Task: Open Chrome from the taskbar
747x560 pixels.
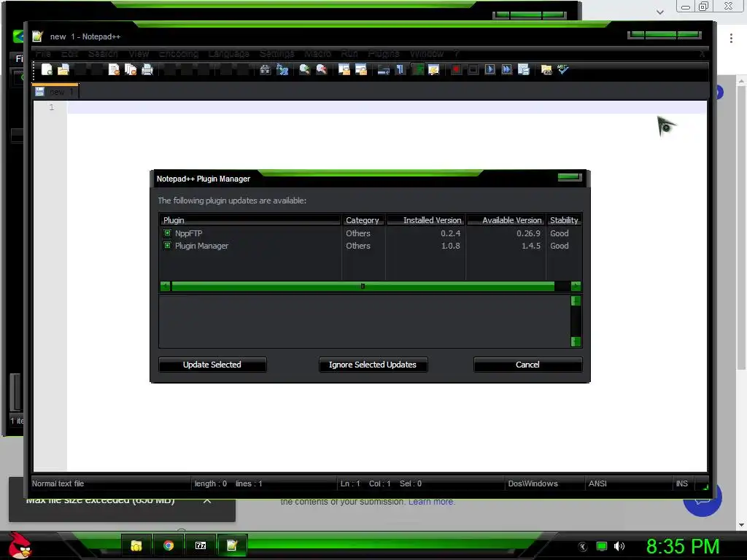Action: click(169, 545)
